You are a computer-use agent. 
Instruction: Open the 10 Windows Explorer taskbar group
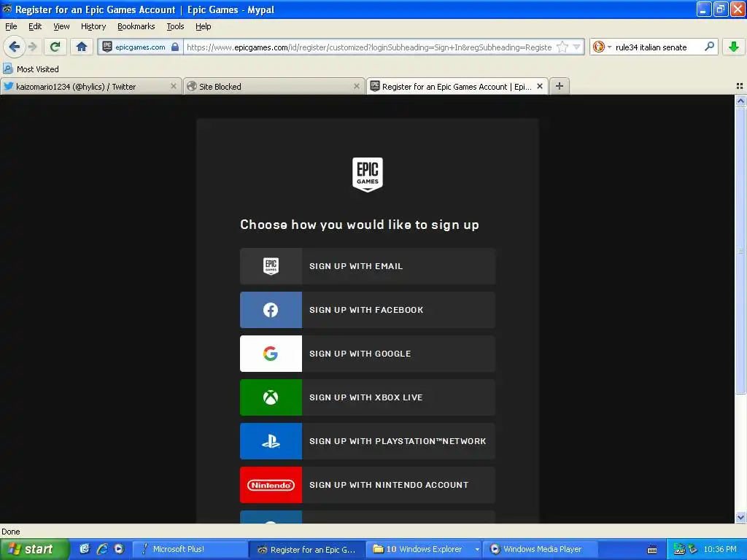pos(425,549)
